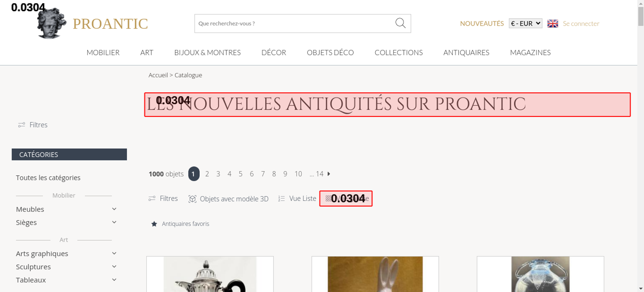Open the MOBILIER menu

point(103,52)
